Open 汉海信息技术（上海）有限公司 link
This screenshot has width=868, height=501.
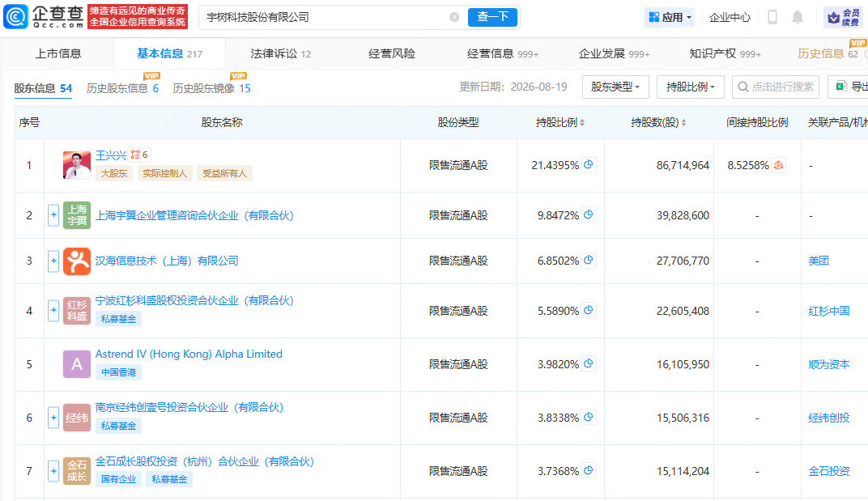pyautogui.click(x=167, y=261)
